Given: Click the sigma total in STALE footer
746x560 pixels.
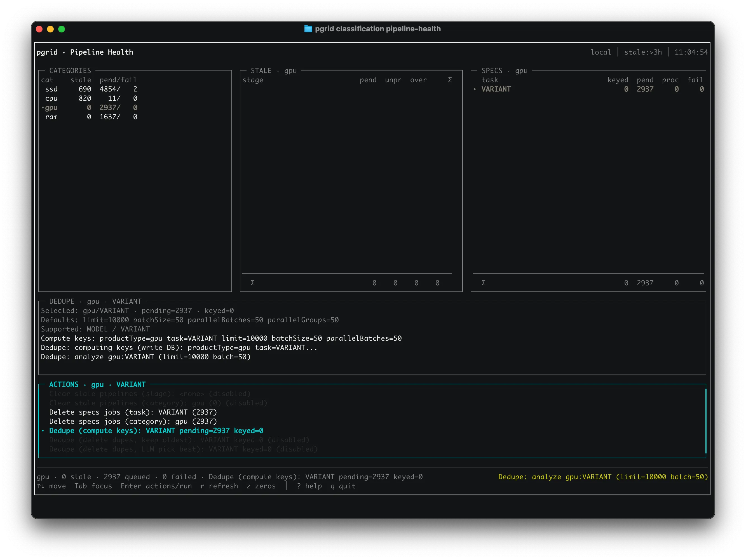Looking at the screenshot, I should 253,283.
